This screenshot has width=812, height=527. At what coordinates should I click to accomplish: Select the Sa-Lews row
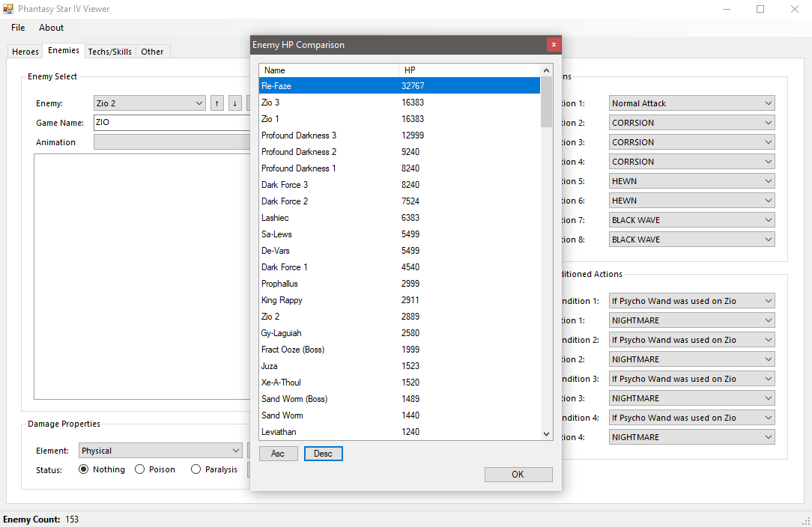[399, 234]
